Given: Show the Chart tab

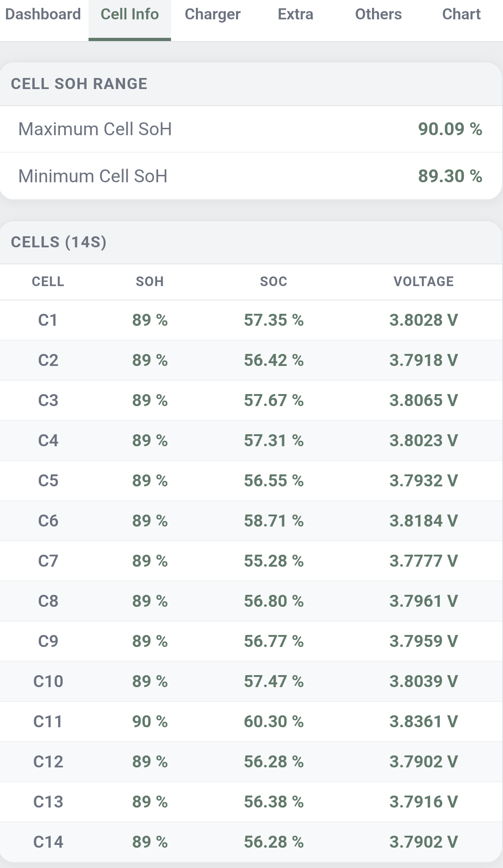Looking at the screenshot, I should click(x=462, y=14).
